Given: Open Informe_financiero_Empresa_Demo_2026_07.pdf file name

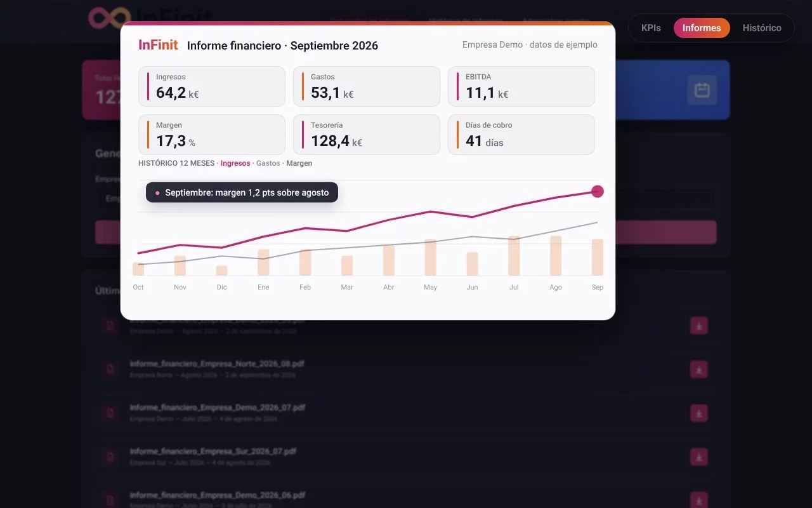Looking at the screenshot, I should tap(217, 408).
